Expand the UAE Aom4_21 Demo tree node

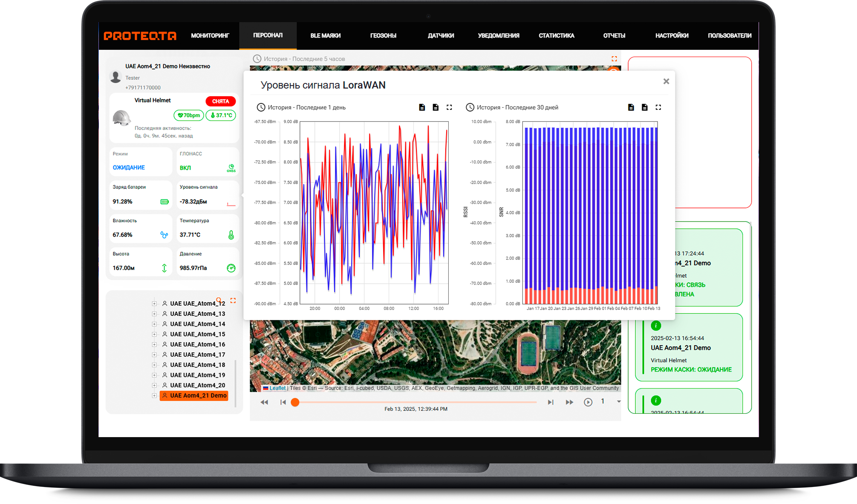[154, 396]
